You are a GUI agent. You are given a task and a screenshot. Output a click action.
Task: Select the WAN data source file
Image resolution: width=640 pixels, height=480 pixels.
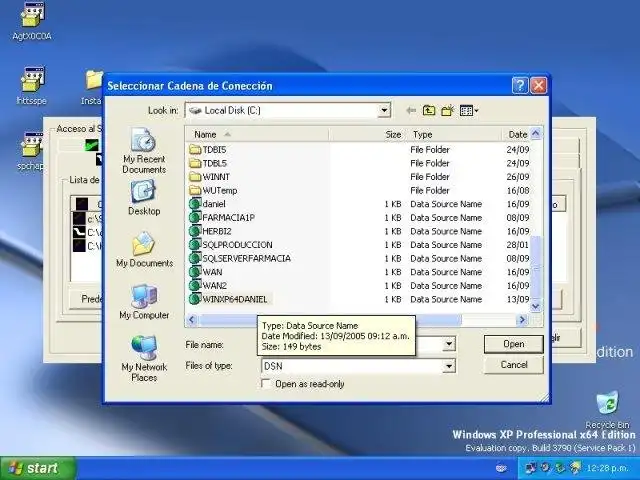[206, 272]
